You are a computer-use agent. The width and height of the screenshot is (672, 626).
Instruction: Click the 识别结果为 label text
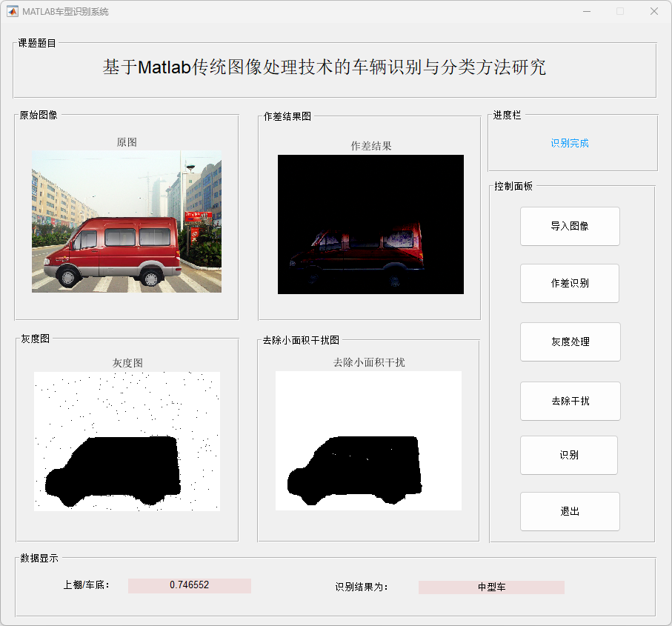pyautogui.click(x=362, y=587)
